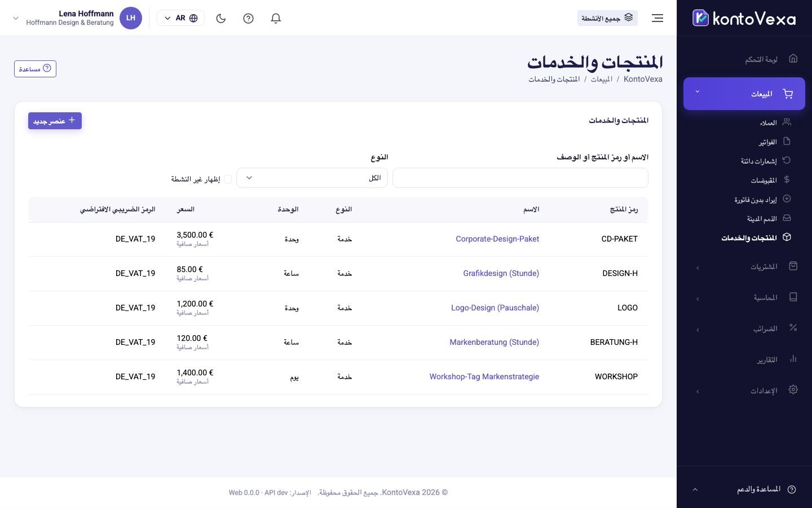The image size is (812, 508).
Task: Click the LH user avatar
Action: click(131, 18)
